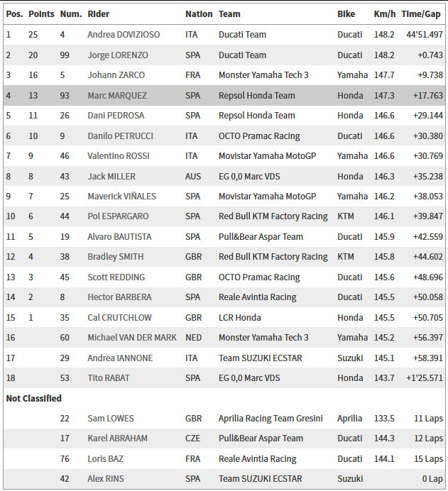Click the highlighted Marc MARQUEZ row
This screenshot has height=491, width=448.
pyautogui.click(x=224, y=96)
